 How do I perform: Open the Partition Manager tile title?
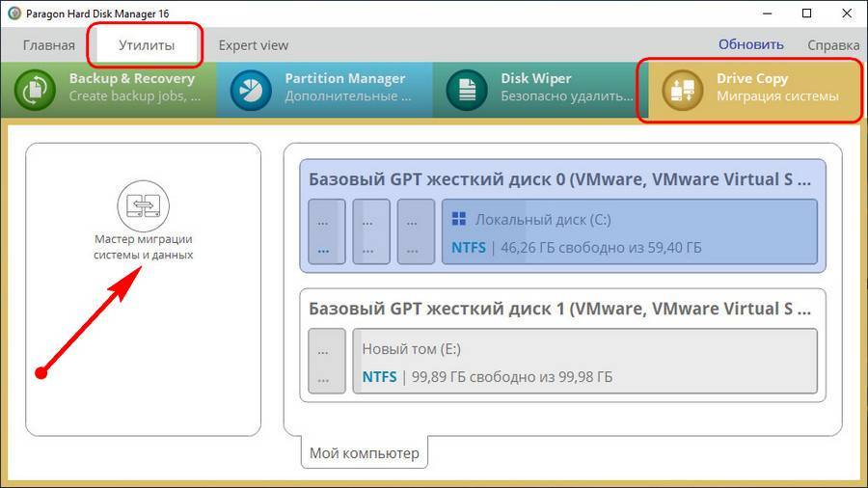coord(345,78)
